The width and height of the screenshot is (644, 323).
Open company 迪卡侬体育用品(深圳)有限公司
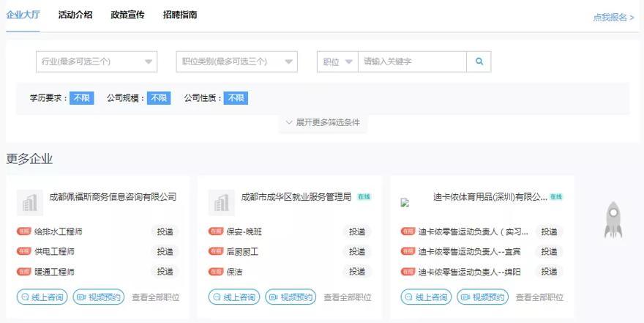click(490, 197)
